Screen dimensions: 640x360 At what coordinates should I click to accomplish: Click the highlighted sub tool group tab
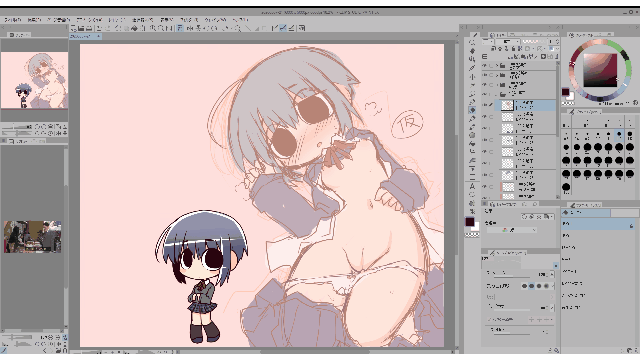pyautogui.click(x=586, y=213)
